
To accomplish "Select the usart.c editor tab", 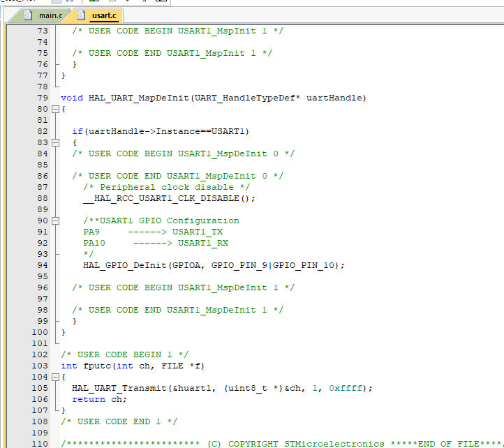I will coord(98,15).
